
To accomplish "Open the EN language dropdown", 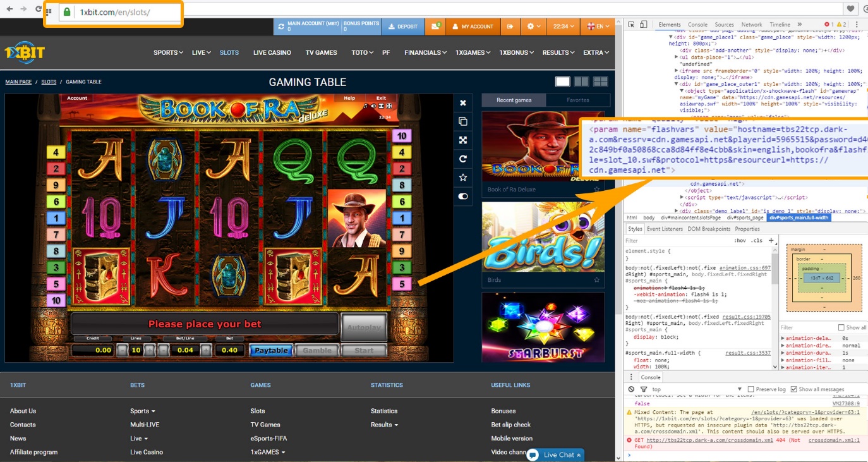I will point(598,27).
